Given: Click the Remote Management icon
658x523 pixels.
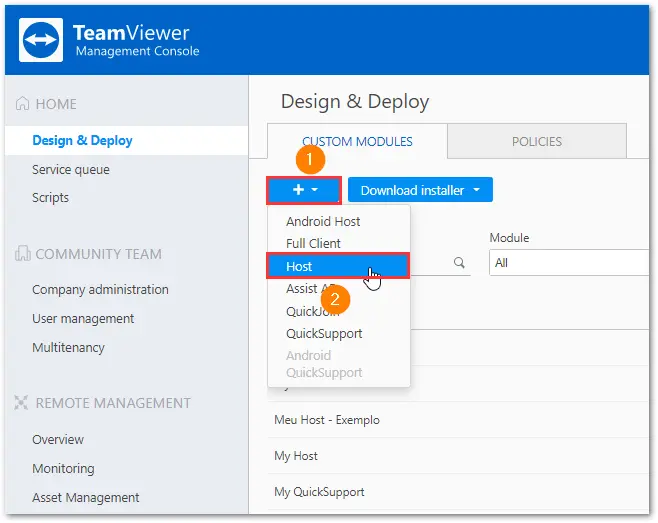Looking at the screenshot, I should [21, 402].
